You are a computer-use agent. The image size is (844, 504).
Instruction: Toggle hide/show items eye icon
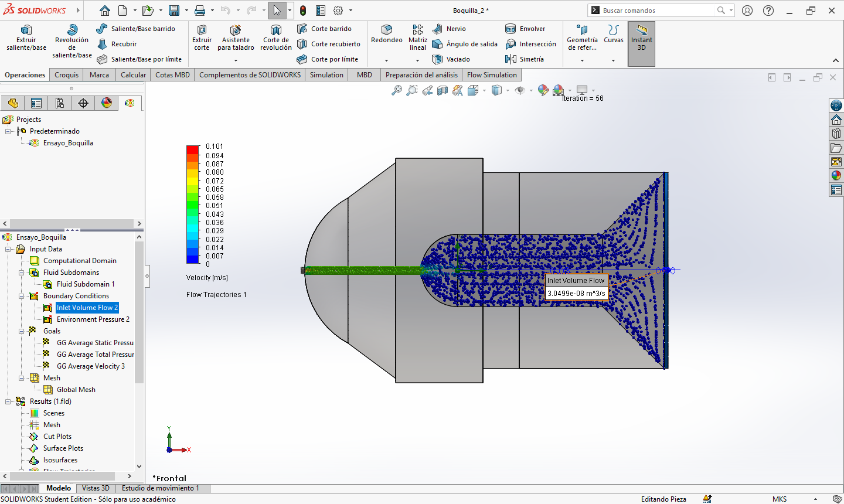(x=519, y=90)
